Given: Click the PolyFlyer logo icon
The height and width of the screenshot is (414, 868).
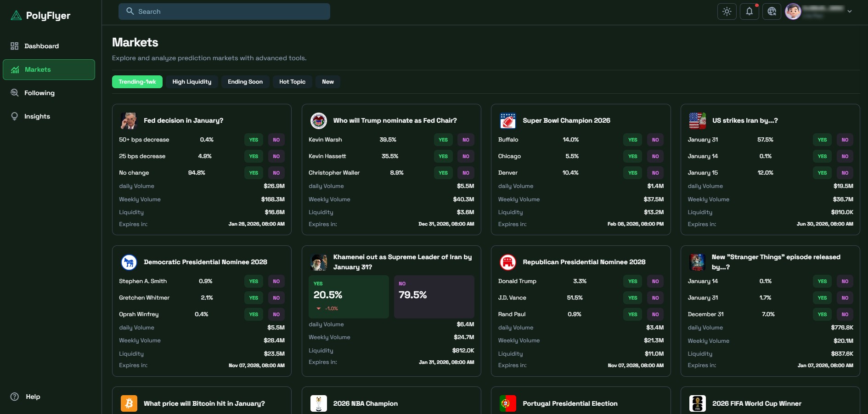Looking at the screenshot, I should pos(15,15).
